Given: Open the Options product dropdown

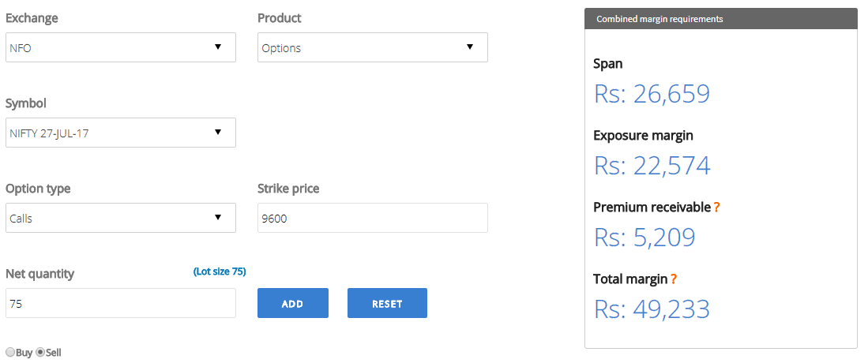Looking at the screenshot, I should tap(373, 47).
